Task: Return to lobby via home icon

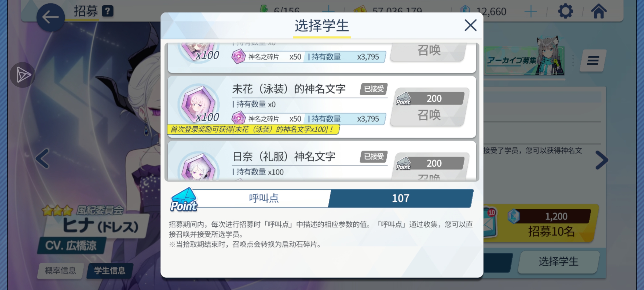Action: pos(599,11)
